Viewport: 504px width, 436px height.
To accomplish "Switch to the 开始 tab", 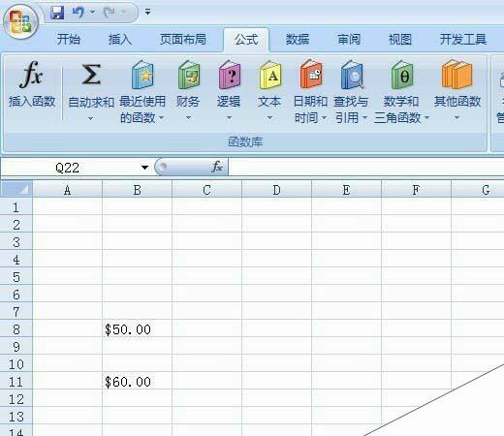I will click(x=69, y=40).
